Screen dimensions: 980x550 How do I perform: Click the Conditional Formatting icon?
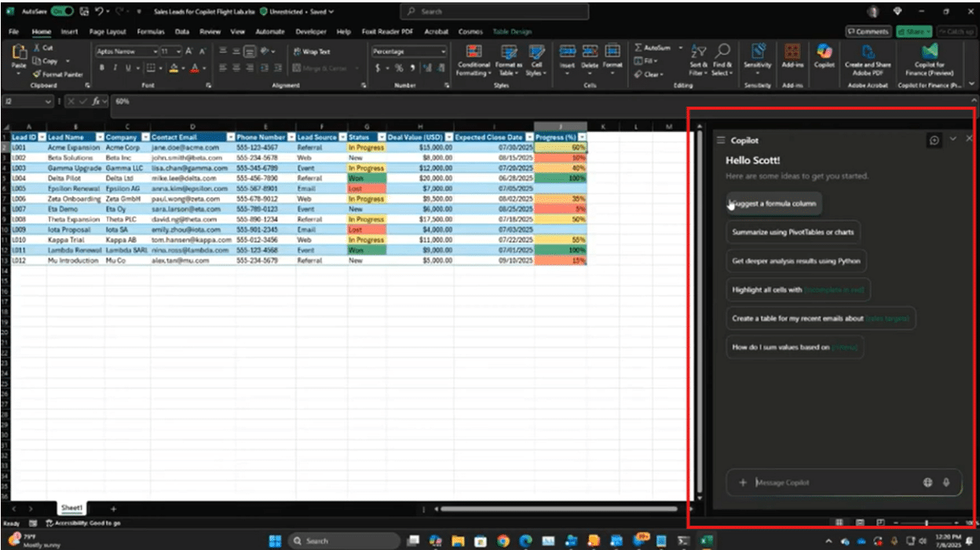point(474,52)
